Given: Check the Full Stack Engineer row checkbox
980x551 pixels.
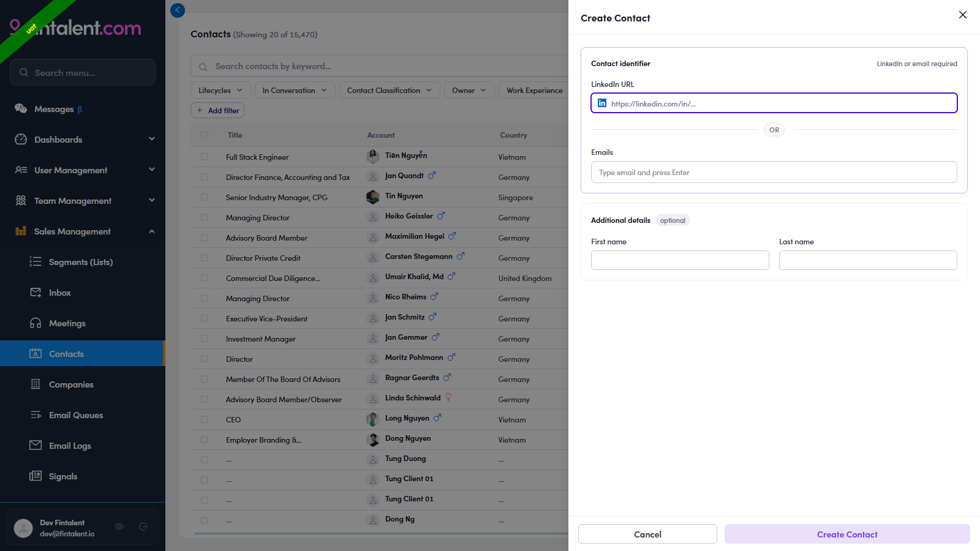Looking at the screenshot, I should pos(205,157).
